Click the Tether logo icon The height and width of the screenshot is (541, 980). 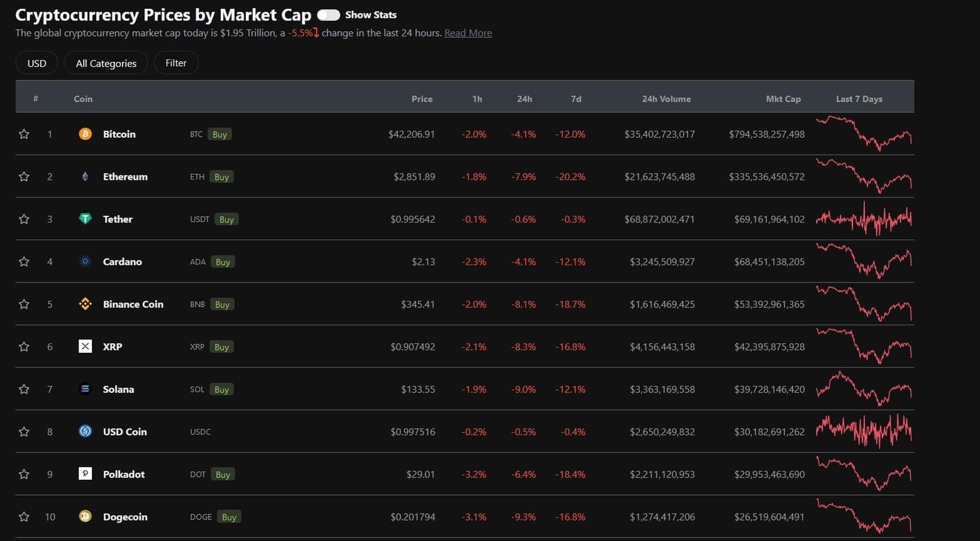pos(85,219)
